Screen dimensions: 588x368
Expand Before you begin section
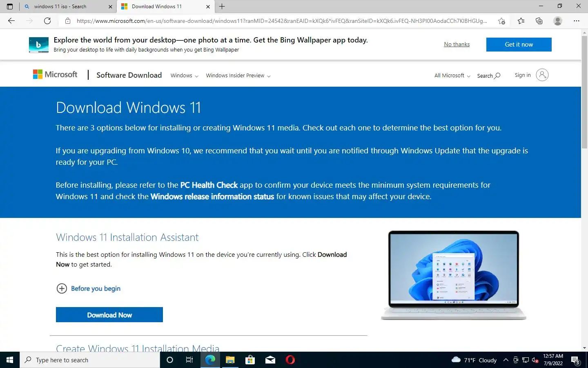point(89,288)
